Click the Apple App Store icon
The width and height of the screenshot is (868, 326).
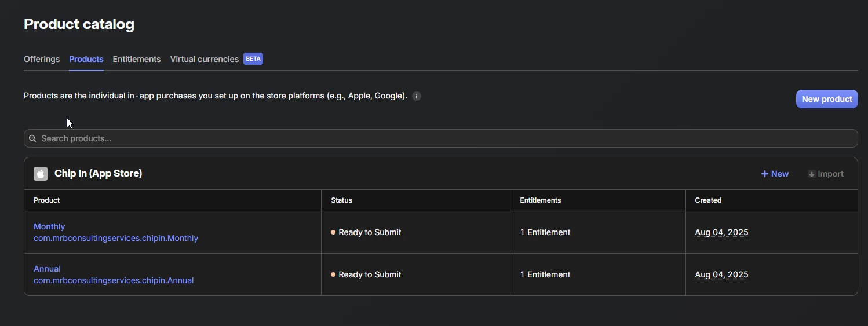point(41,174)
